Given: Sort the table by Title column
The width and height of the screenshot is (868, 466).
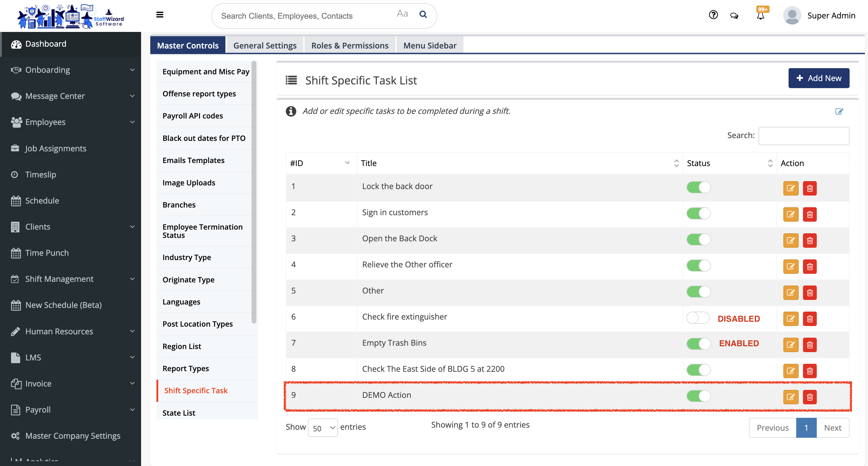Looking at the screenshot, I should point(520,163).
